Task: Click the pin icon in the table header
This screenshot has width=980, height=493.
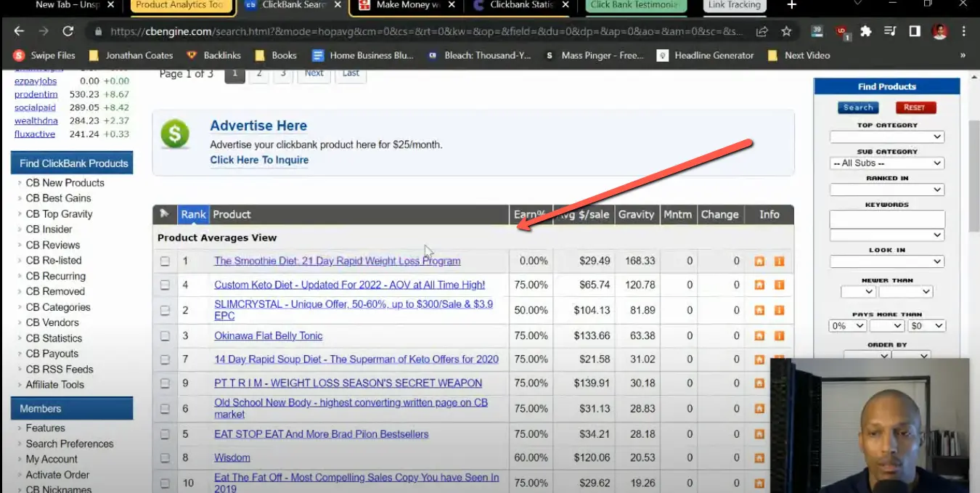Action: 165,214
